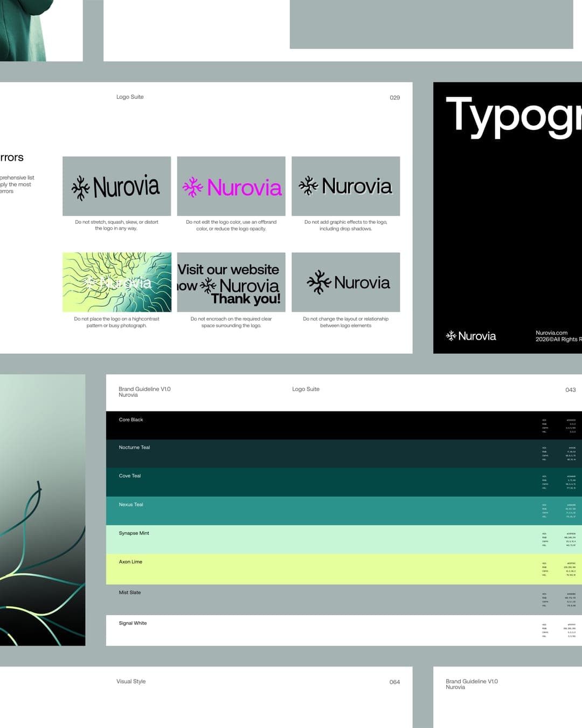Screen dimensions: 582x728
Task: Click the 'Logo Suite' header on page 029
Action: pyautogui.click(x=130, y=97)
